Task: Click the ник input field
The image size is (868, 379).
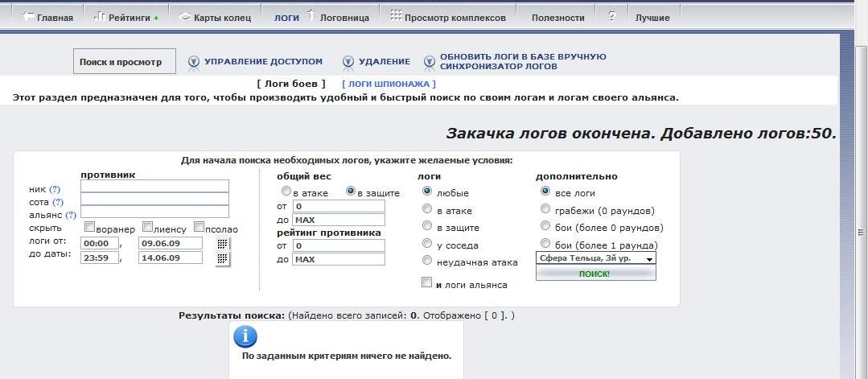Action: tap(154, 186)
